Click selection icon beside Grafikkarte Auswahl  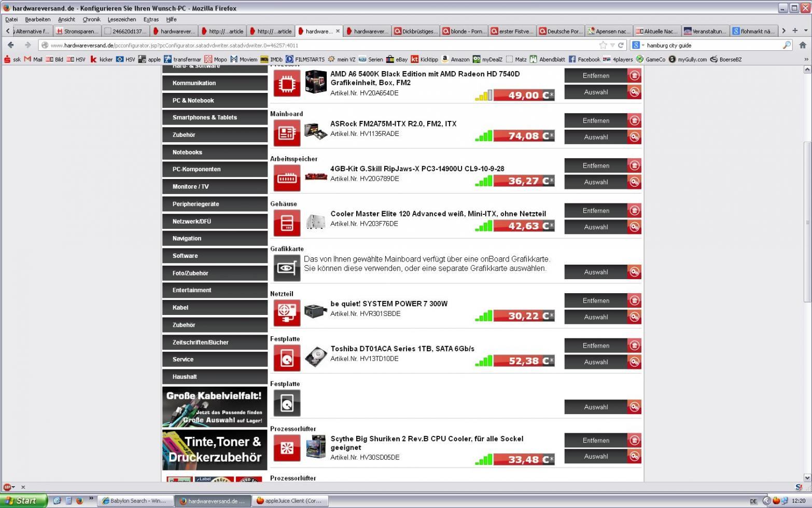tap(634, 272)
